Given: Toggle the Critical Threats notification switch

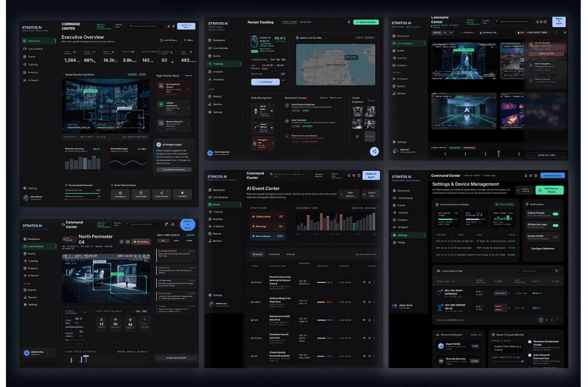Looking at the screenshot, I should [556, 214].
